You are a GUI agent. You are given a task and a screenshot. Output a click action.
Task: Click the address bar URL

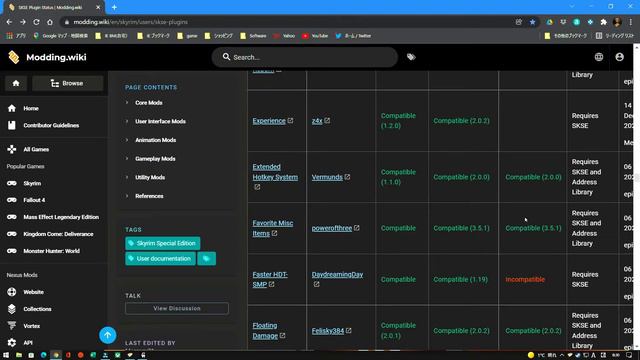tap(131, 22)
